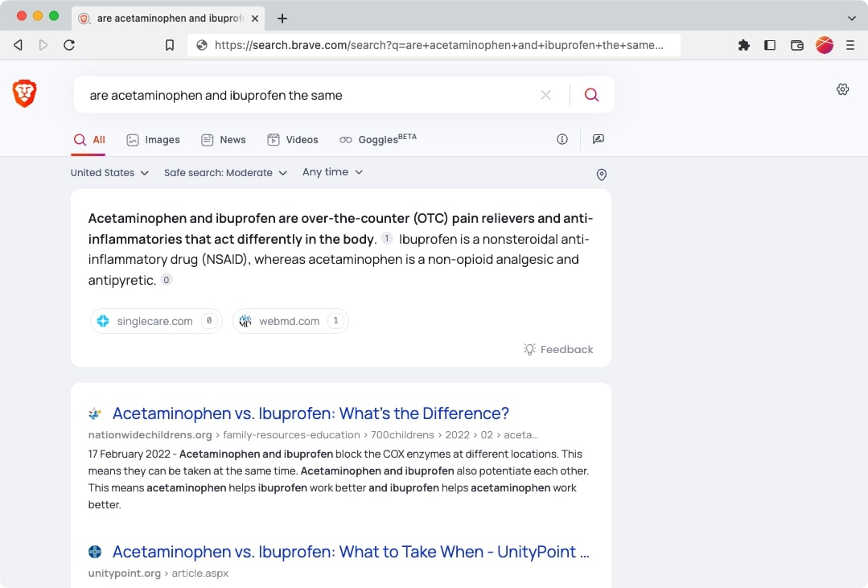This screenshot has height=588, width=868.
Task: Open the feedback chat icon near tabs
Action: click(x=599, y=139)
